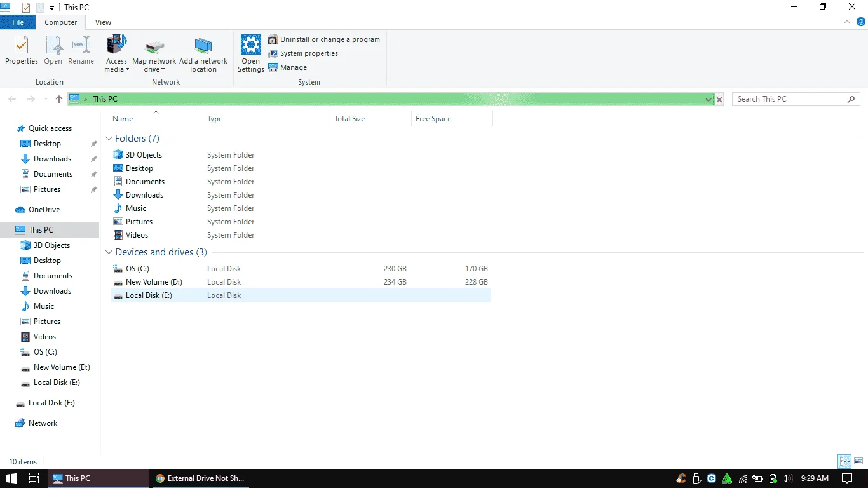The height and width of the screenshot is (488, 868).
Task: Sort by the Type column header
Action: pos(267,119)
